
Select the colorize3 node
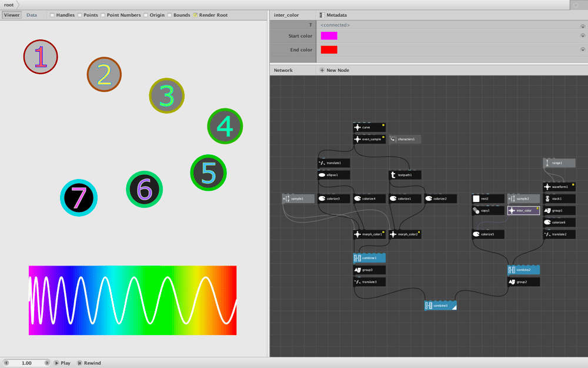tap(334, 198)
